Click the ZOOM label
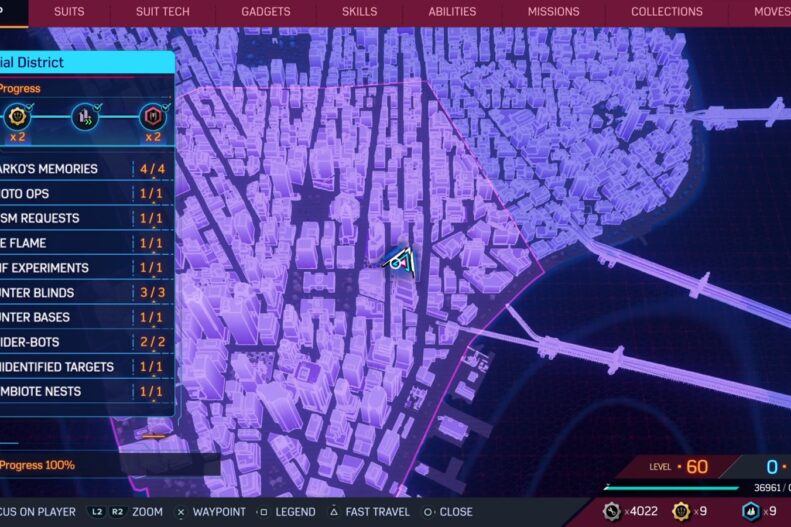 [x=147, y=512]
